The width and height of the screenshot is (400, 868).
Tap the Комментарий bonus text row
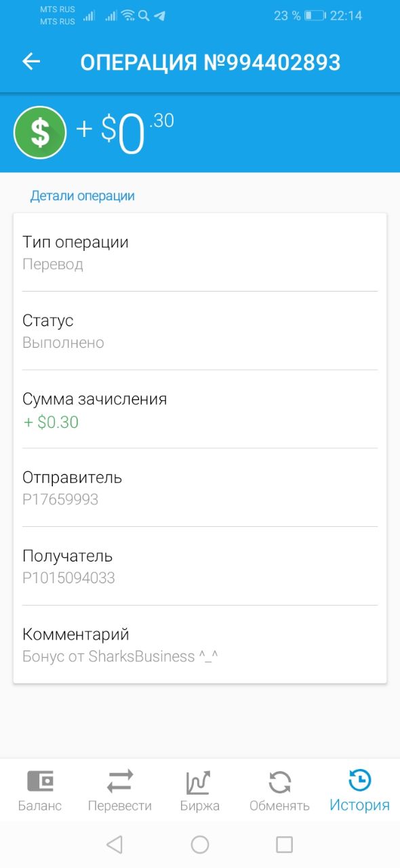coord(200,645)
